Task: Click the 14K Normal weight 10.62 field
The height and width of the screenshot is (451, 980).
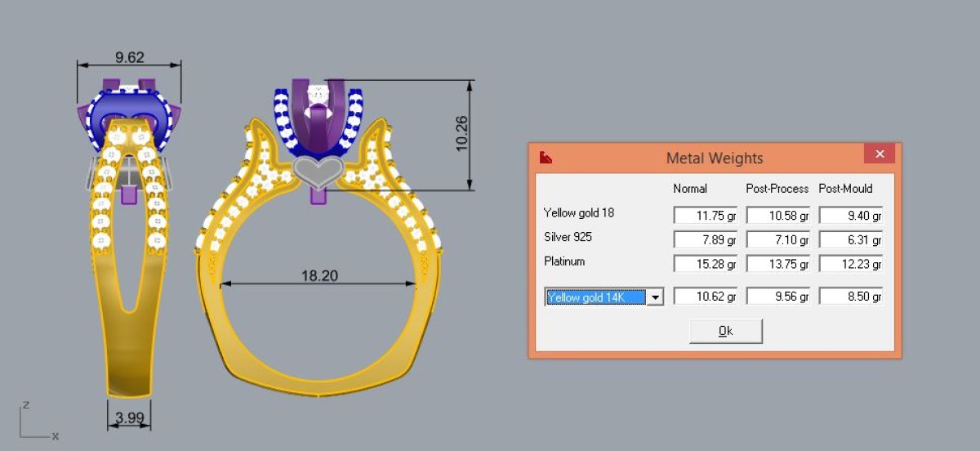Action: point(706,297)
